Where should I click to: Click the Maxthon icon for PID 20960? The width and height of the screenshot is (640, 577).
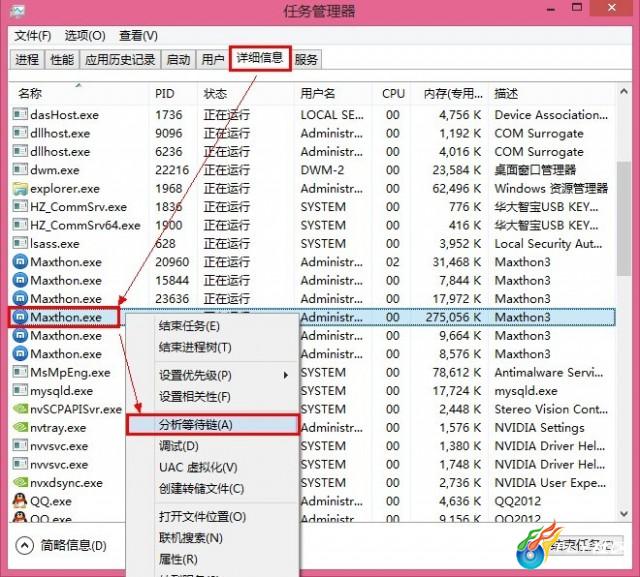click(20, 262)
